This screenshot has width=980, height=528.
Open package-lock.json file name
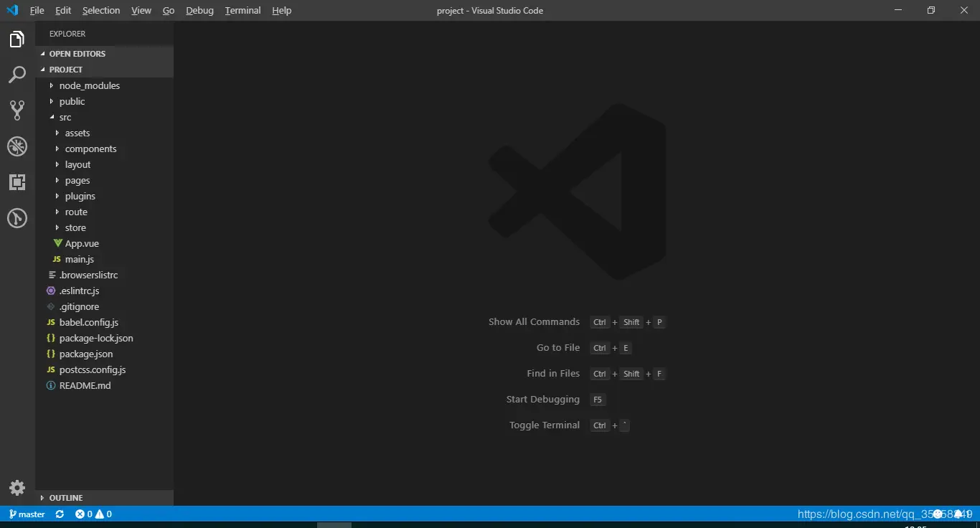click(x=96, y=338)
